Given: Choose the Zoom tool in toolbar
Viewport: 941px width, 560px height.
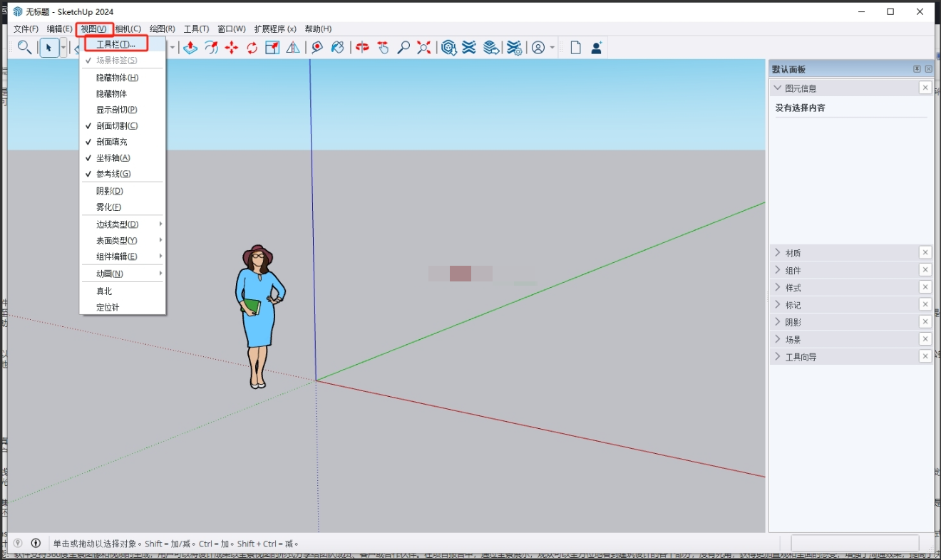Looking at the screenshot, I should click(403, 48).
